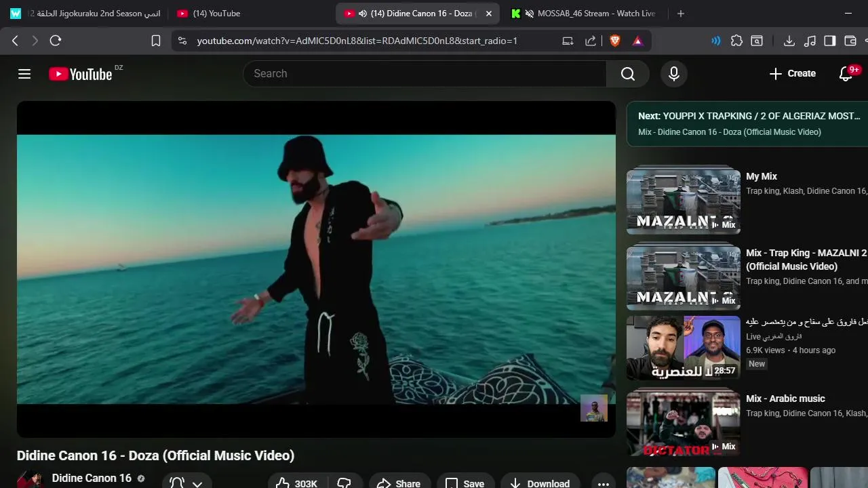This screenshot has height=488, width=868.
Task: Install the app via address bar icon
Action: 568,41
